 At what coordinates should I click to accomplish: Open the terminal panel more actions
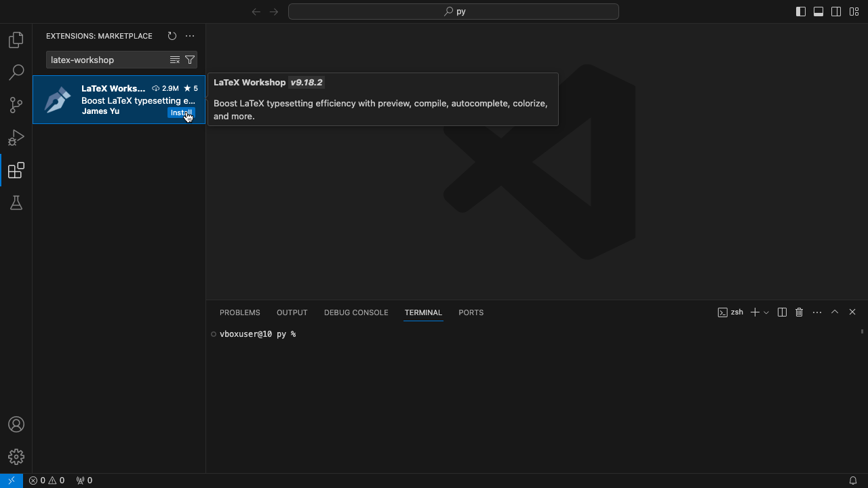[x=817, y=312]
